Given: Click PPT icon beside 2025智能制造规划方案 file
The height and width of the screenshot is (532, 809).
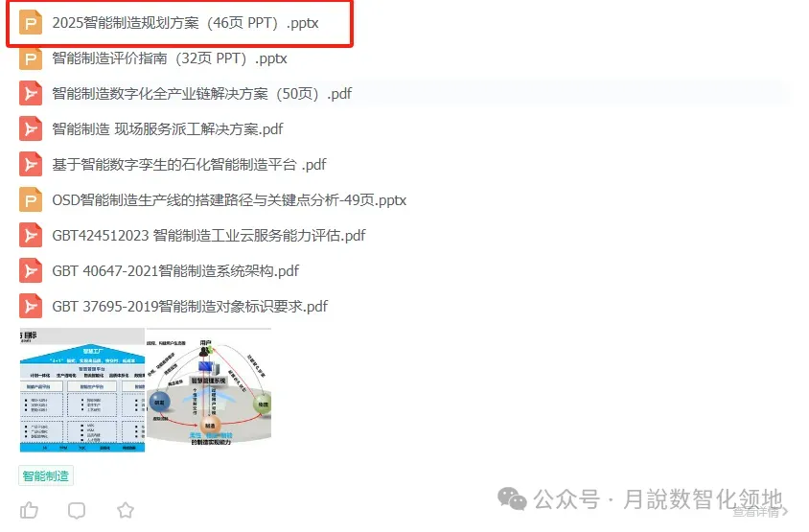Looking at the screenshot, I should click(31, 23).
